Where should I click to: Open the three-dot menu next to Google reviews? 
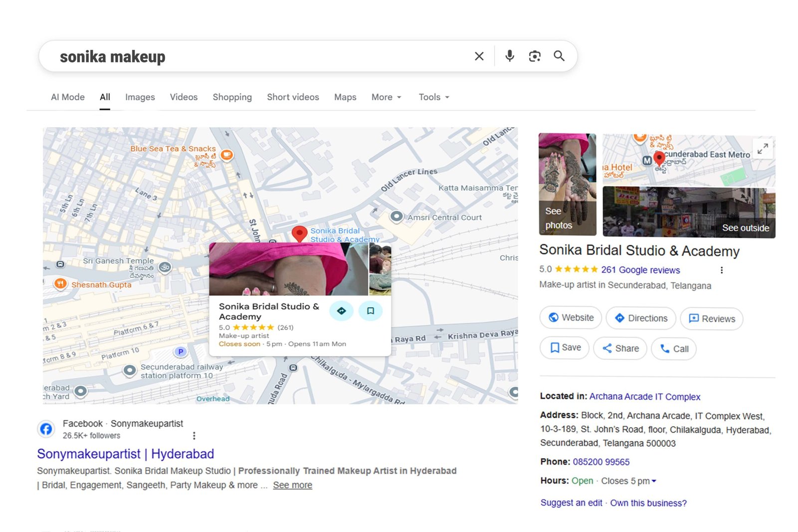point(721,270)
